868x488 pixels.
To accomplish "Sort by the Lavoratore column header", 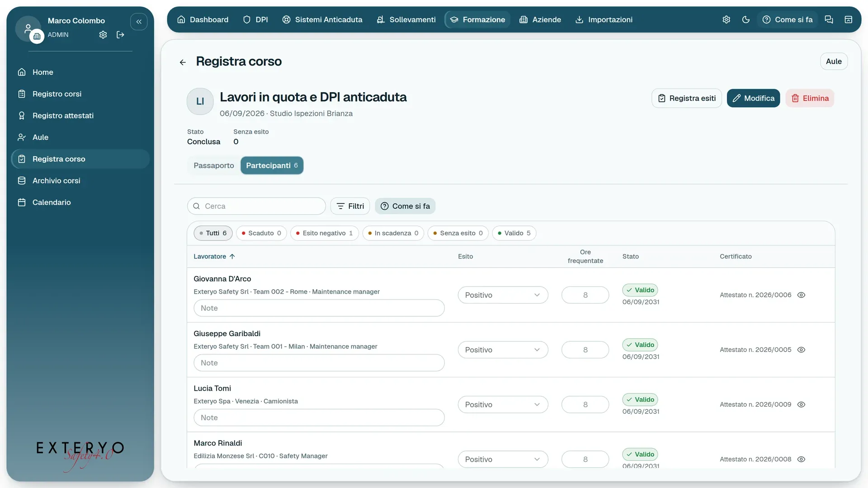I will [214, 256].
